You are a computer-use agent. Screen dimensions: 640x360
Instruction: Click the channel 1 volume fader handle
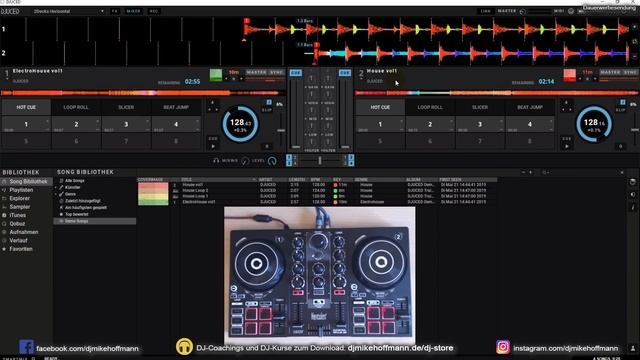(x=296, y=147)
